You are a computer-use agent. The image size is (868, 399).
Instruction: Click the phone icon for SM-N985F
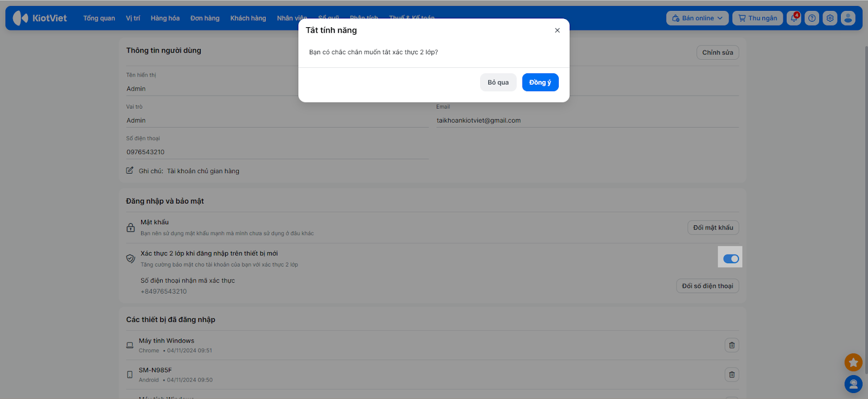tap(130, 375)
